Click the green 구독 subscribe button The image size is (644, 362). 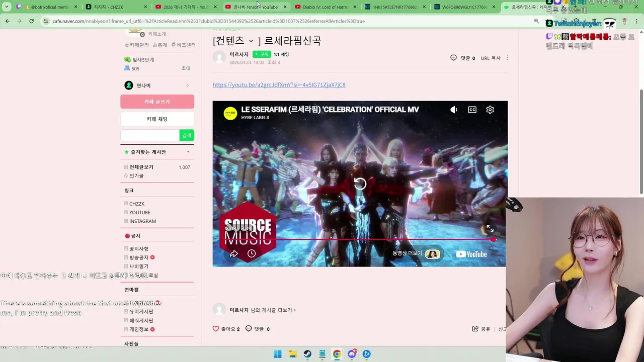coord(262,54)
